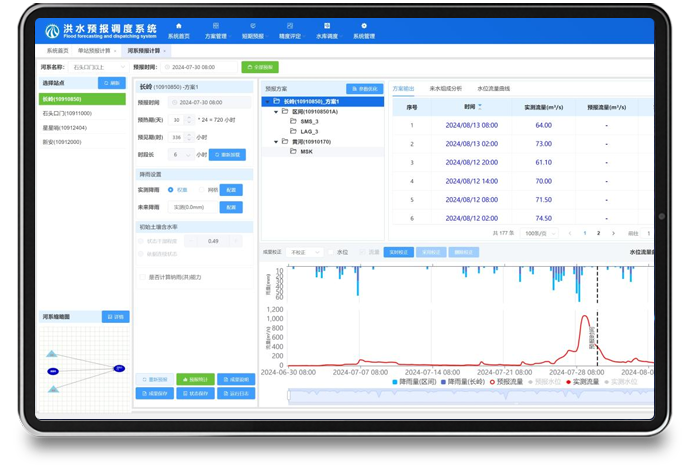The height and width of the screenshot is (468, 695).
Task: Select the 水库调度 navigation icon
Action: (327, 25)
